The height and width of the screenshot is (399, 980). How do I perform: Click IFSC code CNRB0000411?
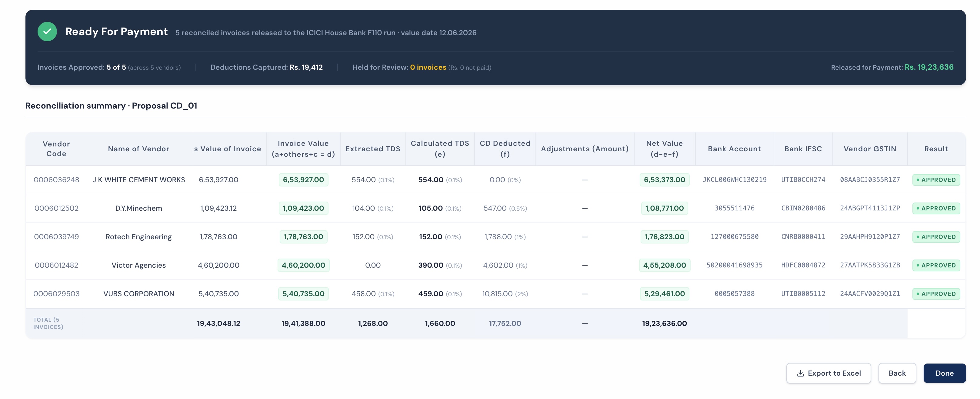click(803, 237)
